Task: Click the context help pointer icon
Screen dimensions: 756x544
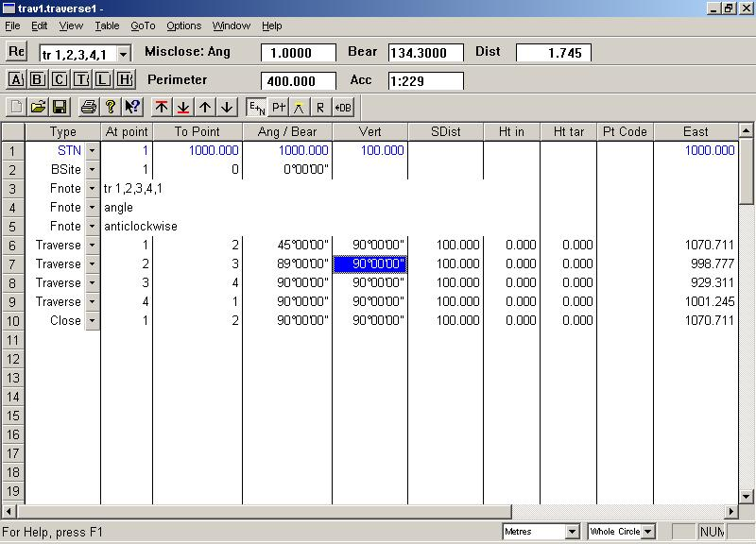Action: (x=132, y=108)
